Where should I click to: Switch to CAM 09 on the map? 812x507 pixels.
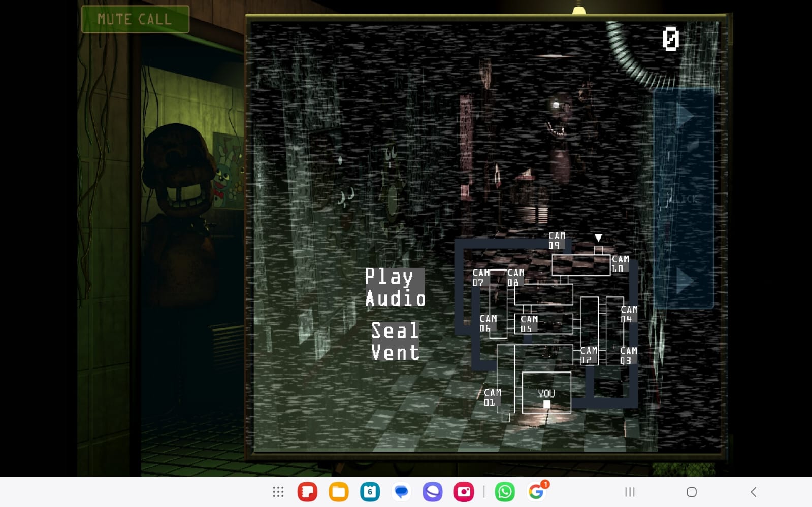click(x=557, y=241)
